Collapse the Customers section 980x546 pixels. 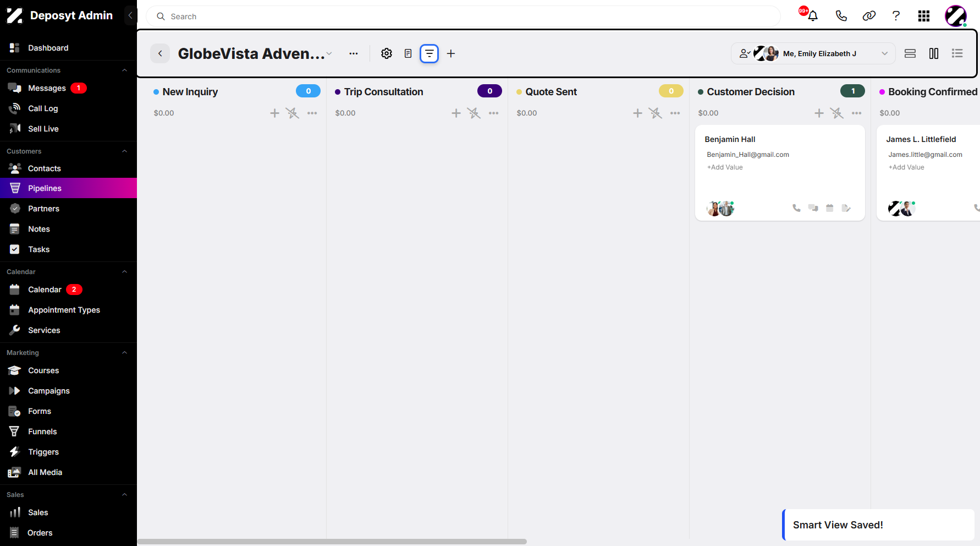[x=124, y=151]
